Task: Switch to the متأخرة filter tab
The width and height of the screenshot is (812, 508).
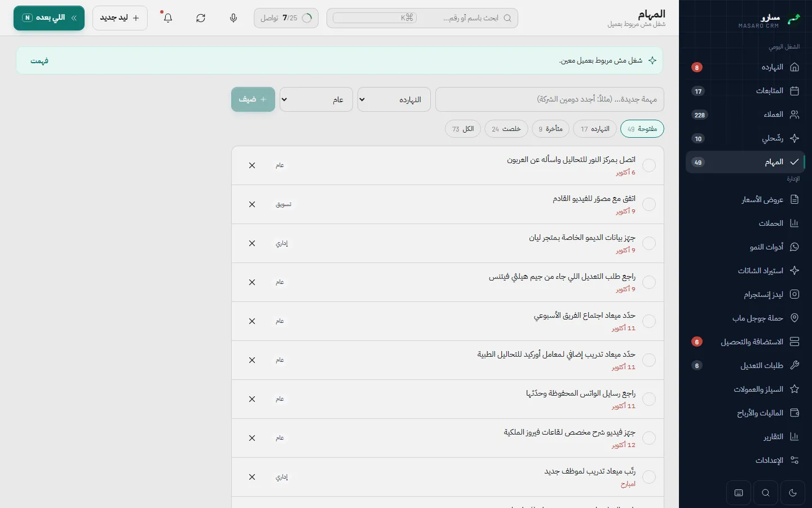Action: click(551, 129)
